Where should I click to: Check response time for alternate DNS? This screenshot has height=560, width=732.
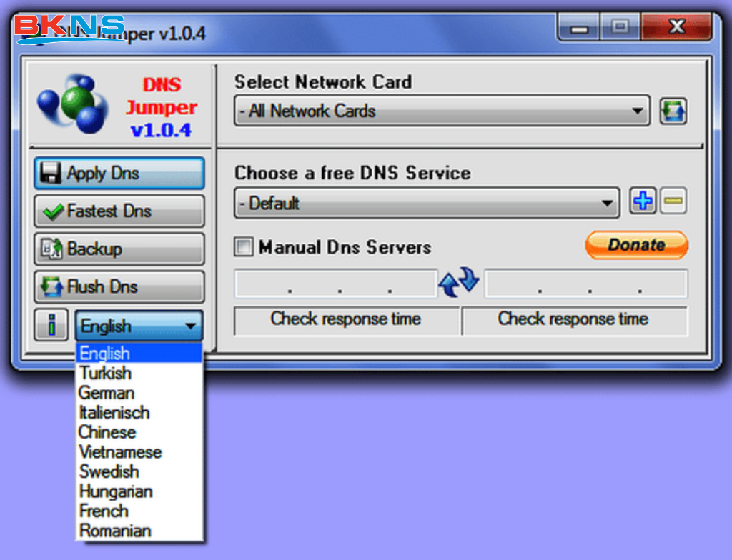coord(575,320)
